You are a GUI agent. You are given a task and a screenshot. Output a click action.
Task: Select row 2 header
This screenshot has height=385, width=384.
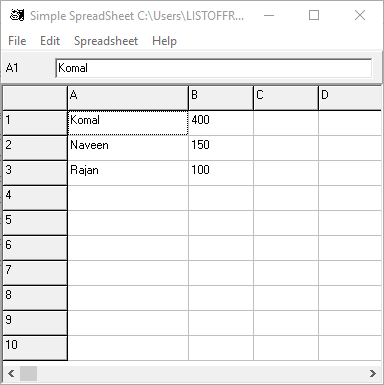[35, 148]
